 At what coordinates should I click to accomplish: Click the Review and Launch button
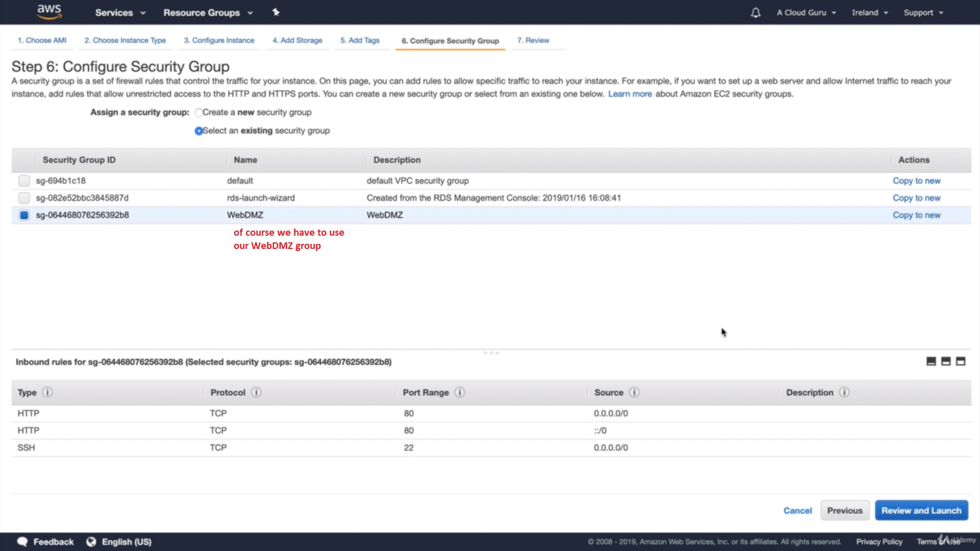click(921, 511)
